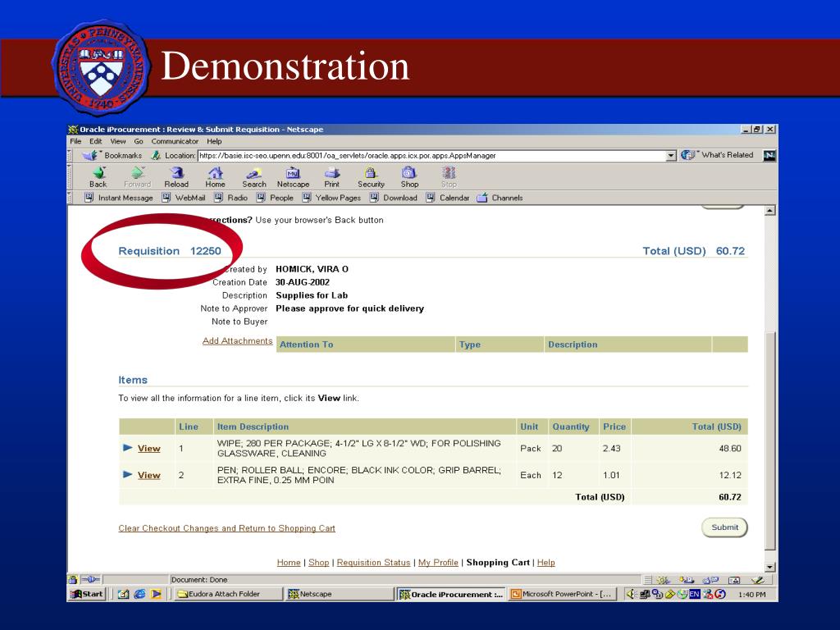Viewport: 840px width, 630px height.
Task: Click Radio in personal toolbar
Action: coord(231,198)
